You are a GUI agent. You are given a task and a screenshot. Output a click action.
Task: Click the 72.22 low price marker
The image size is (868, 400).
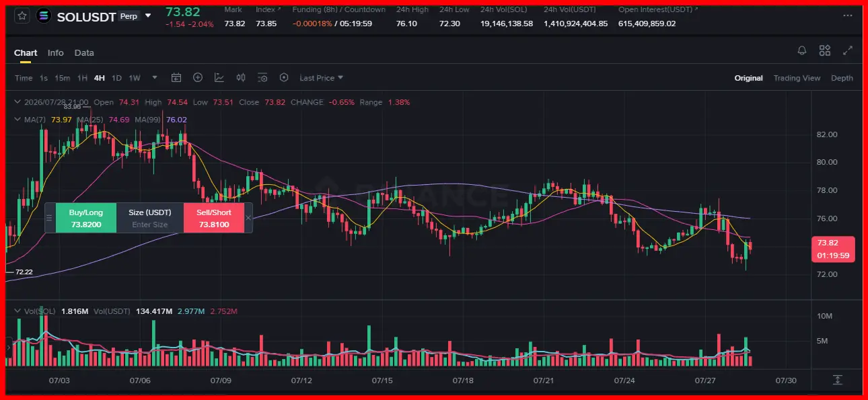click(24, 272)
